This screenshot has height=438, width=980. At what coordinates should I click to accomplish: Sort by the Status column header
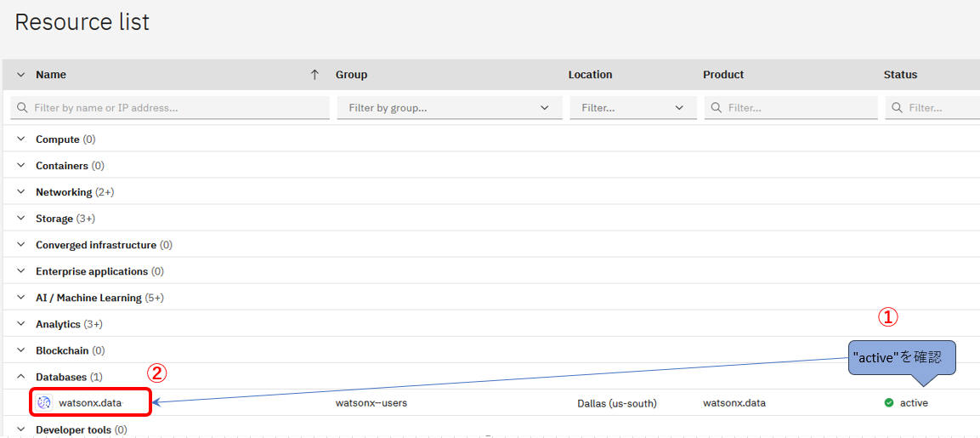pyautogui.click(x=900, y=75)
